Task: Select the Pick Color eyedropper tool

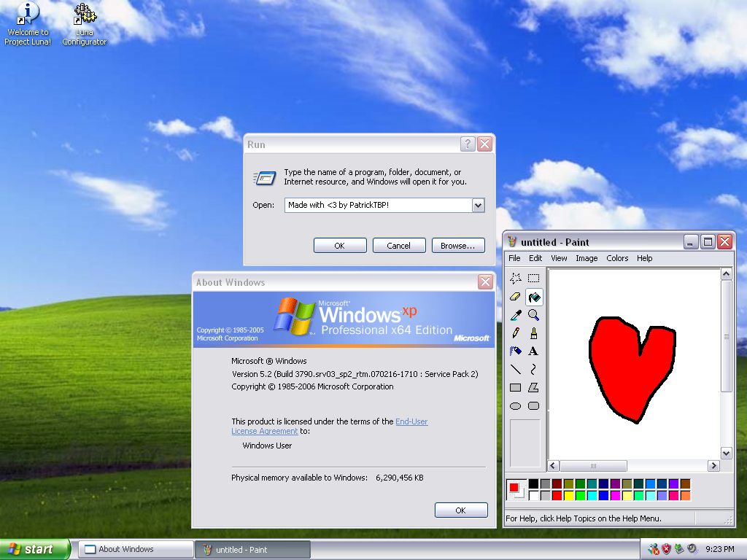Action: [516, 315]
